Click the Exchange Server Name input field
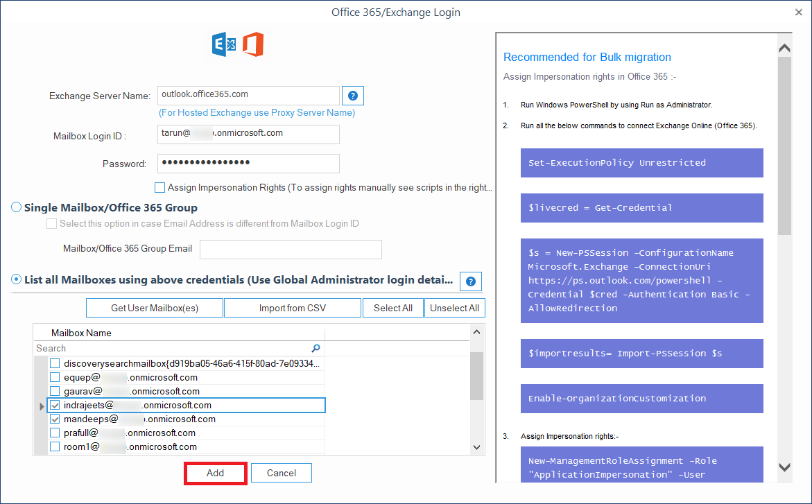This screenshot has width=812, height=504. 248,96
